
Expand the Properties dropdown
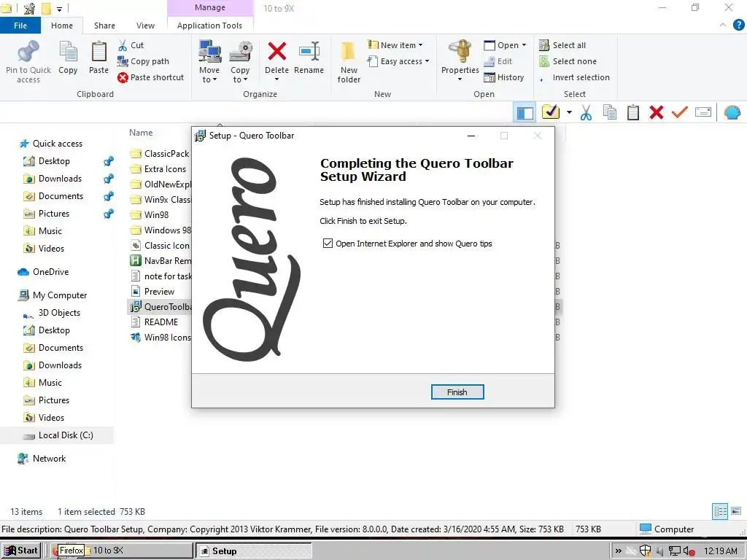point(460,79)
